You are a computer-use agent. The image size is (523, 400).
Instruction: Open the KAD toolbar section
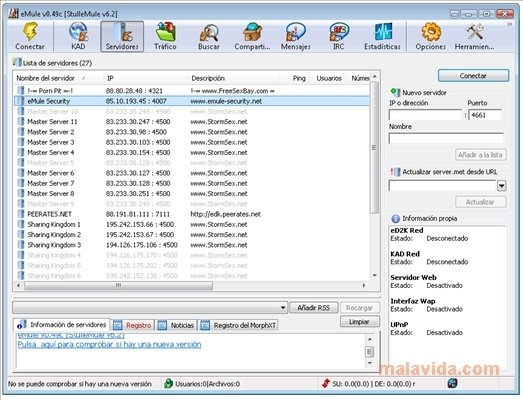tap(78, 36)
